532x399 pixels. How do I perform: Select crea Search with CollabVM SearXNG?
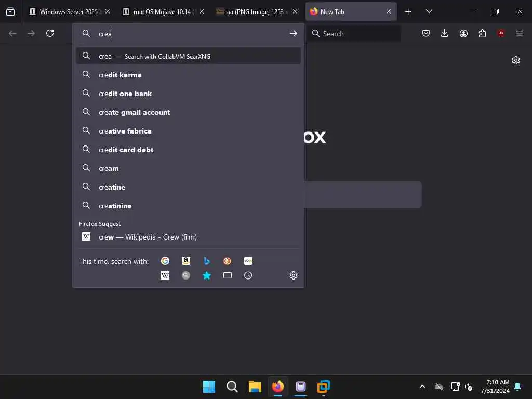click(189, 56)
